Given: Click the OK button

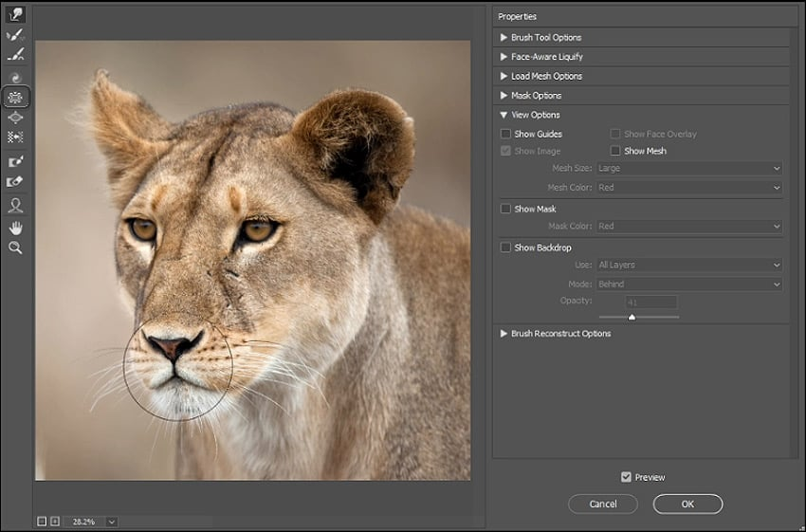Looking at the screenshot, I should (x=687, y=504).
